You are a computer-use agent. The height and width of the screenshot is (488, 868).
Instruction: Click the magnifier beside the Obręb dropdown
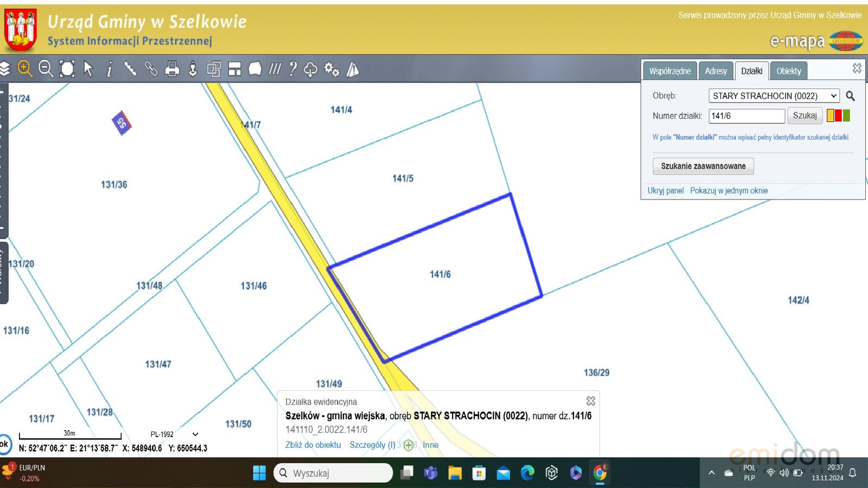(850, 96)
